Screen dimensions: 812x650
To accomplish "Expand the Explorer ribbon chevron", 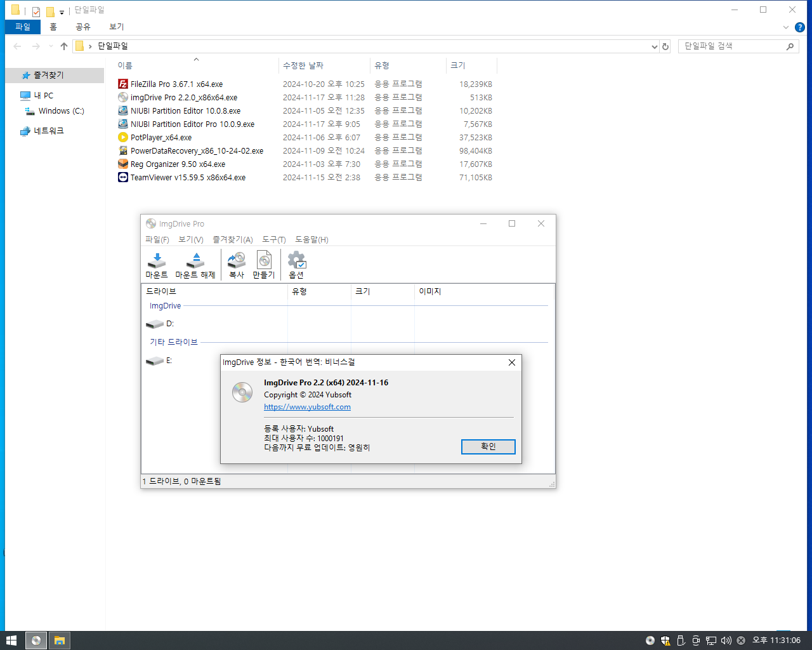I will pos(786,27).
